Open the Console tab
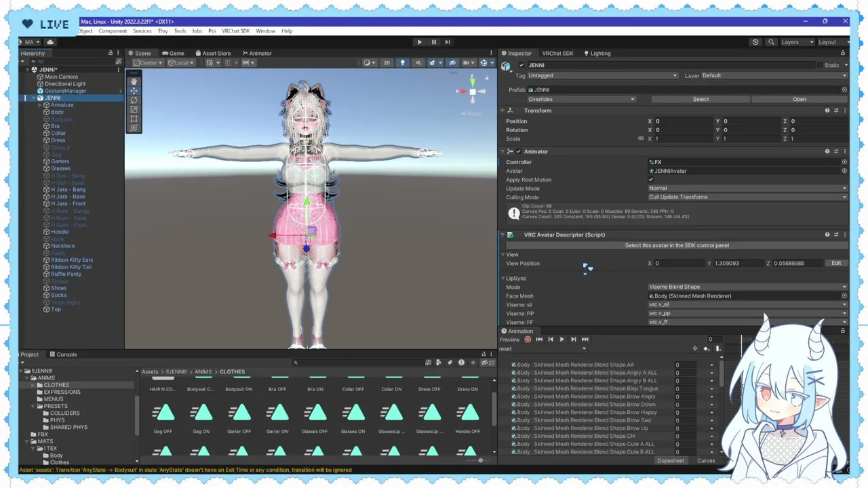Screen dimensions: 868x488 [x=63, y=354]
